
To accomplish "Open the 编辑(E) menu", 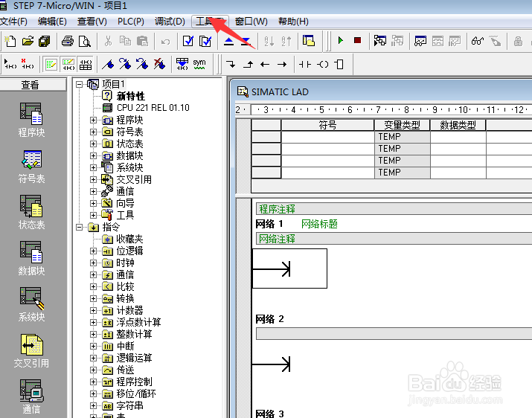I will [x=52, y=22].
